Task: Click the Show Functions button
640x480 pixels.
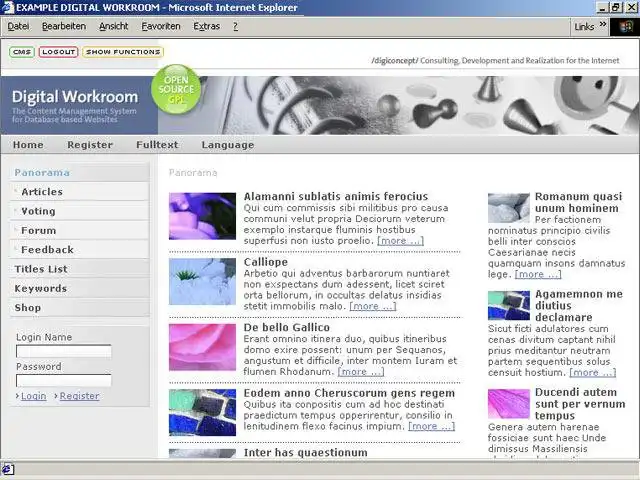Action: coord(123,52)
